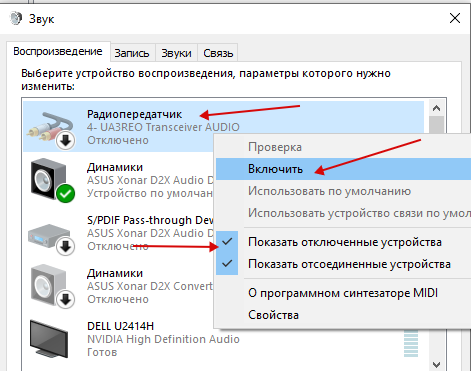Select the DELL U2414H monitor icon
Screen dimensions: 471x371
coord(49,339)
